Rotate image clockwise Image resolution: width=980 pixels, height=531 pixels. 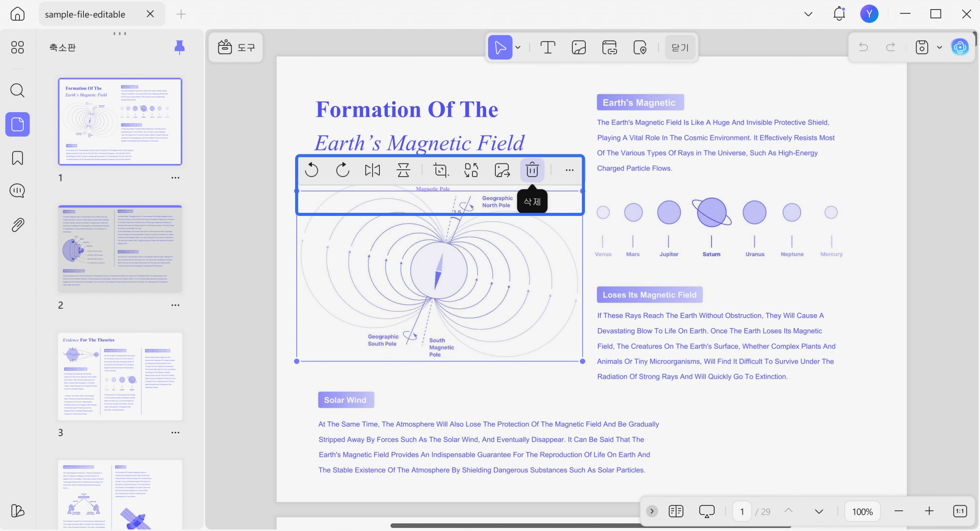(x=342, y=170)
